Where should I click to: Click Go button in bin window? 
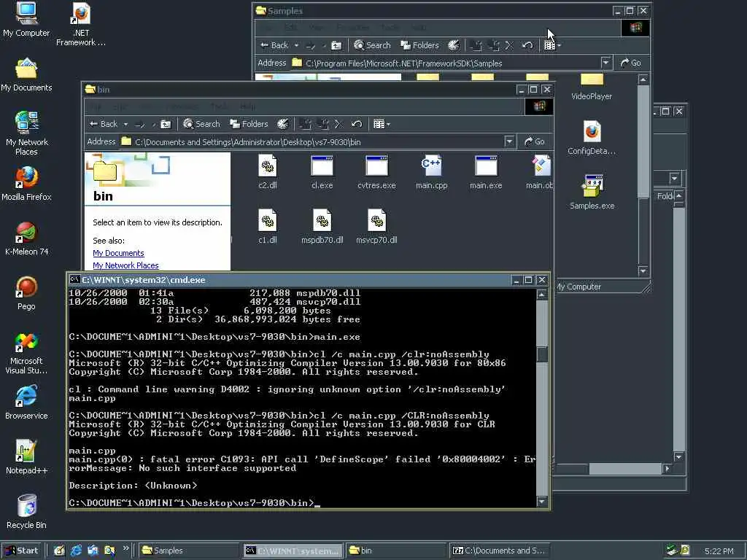coord(535,141)
